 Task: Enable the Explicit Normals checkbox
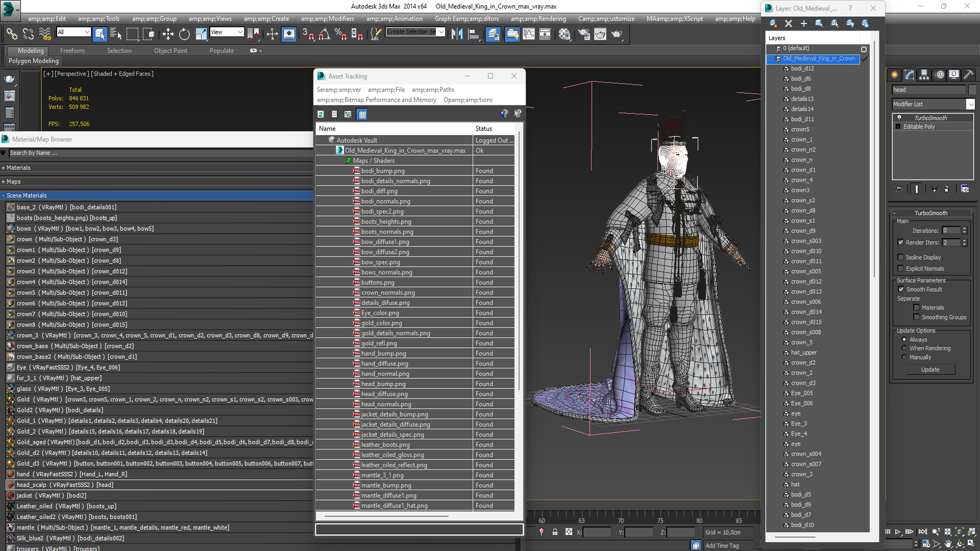[900, 268]
